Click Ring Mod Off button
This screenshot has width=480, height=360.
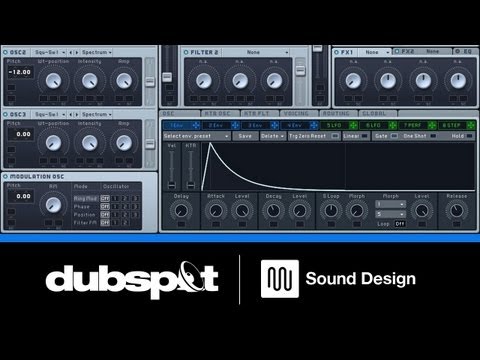(105, 198)
